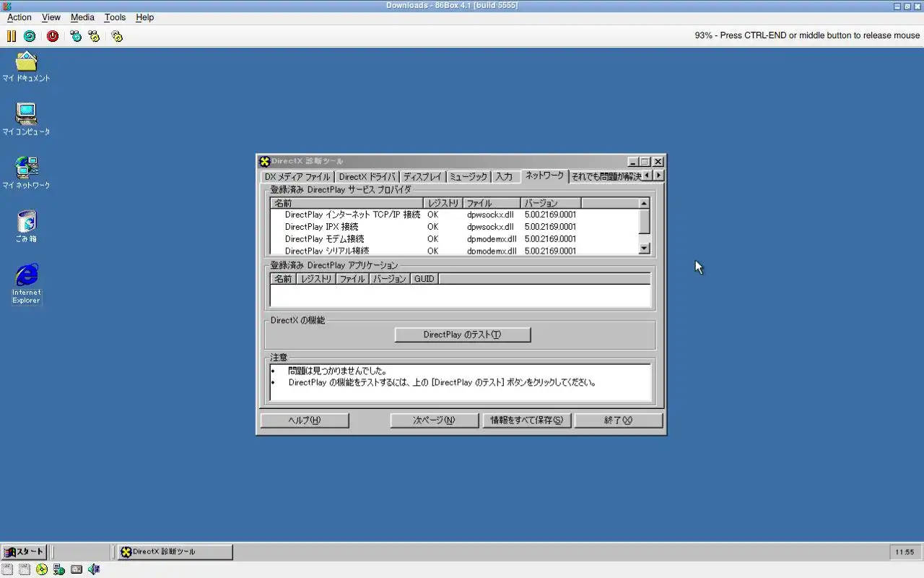Image resolution: width=924 pixels, height=578 pixels.
Task: Open the Tools menu
Action: 115,17
